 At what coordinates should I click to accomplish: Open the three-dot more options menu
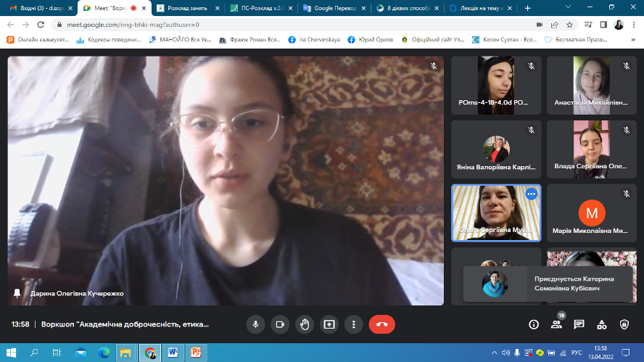pyautogui.click(x=354, y=324)
